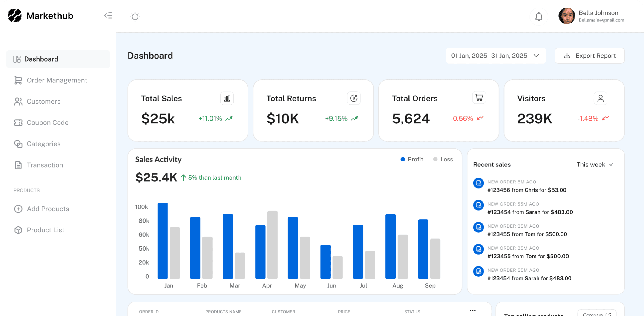Collapse the sidebar with the arrow icon
Screen dimensions: 644x316
click(108, 15)
